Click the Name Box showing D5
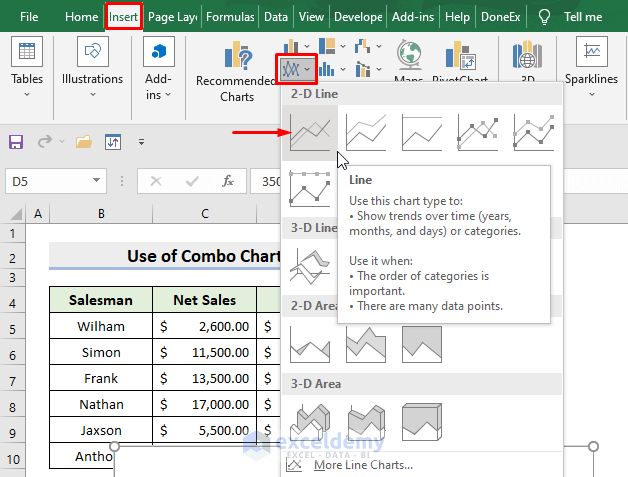Image resolution: width=628 pixels, height=477 pixels. pos(56,181)
